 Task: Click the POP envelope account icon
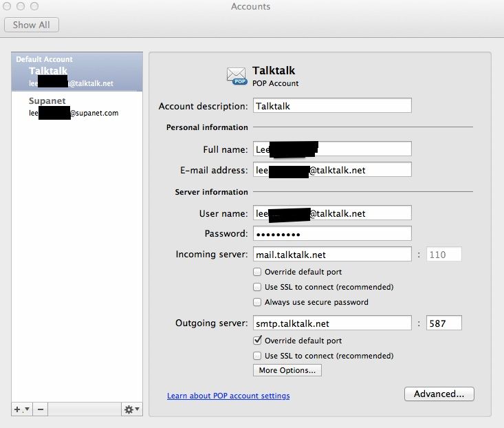point(237,75)
